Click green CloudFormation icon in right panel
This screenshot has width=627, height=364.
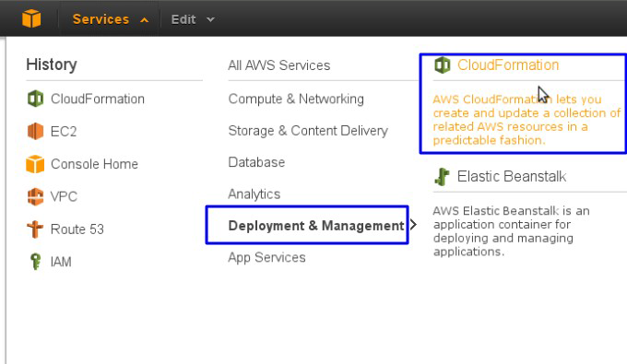pos(442,65)
